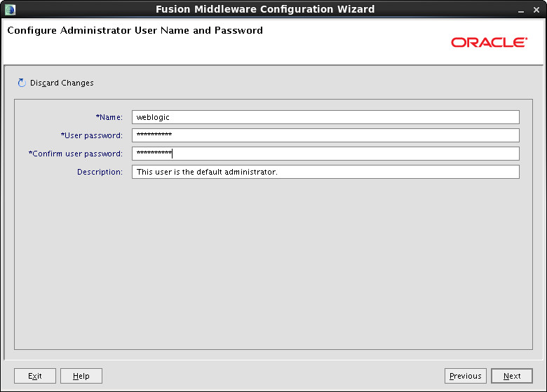Select the Discard Changes text label
The image size is (547, 392).
[62, 83]
